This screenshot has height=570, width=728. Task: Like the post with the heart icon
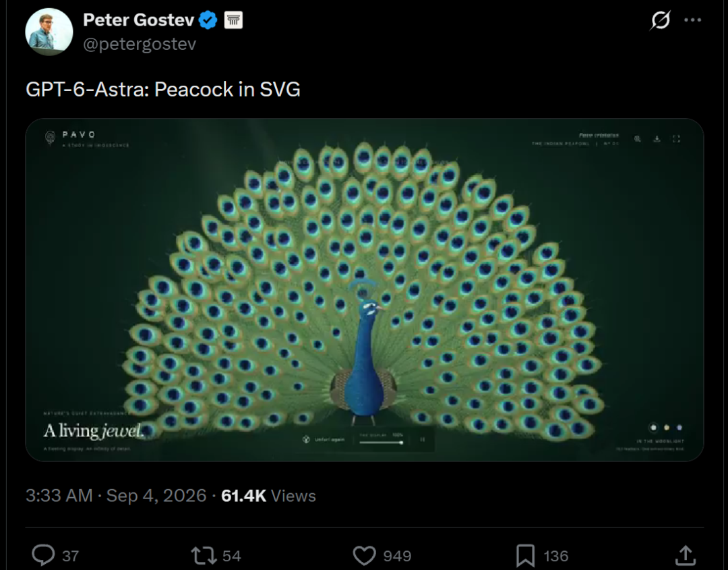[364, 555]
